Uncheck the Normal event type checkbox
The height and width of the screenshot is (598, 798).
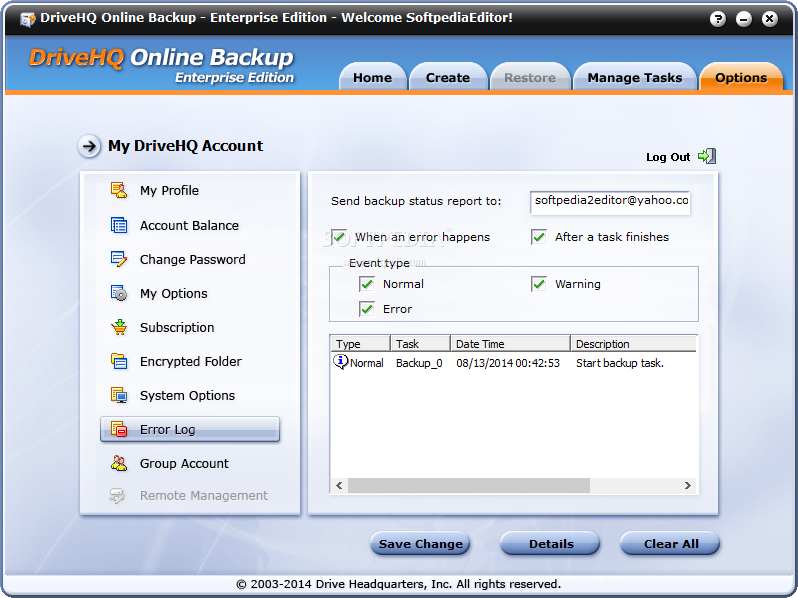tap(367, 284)
